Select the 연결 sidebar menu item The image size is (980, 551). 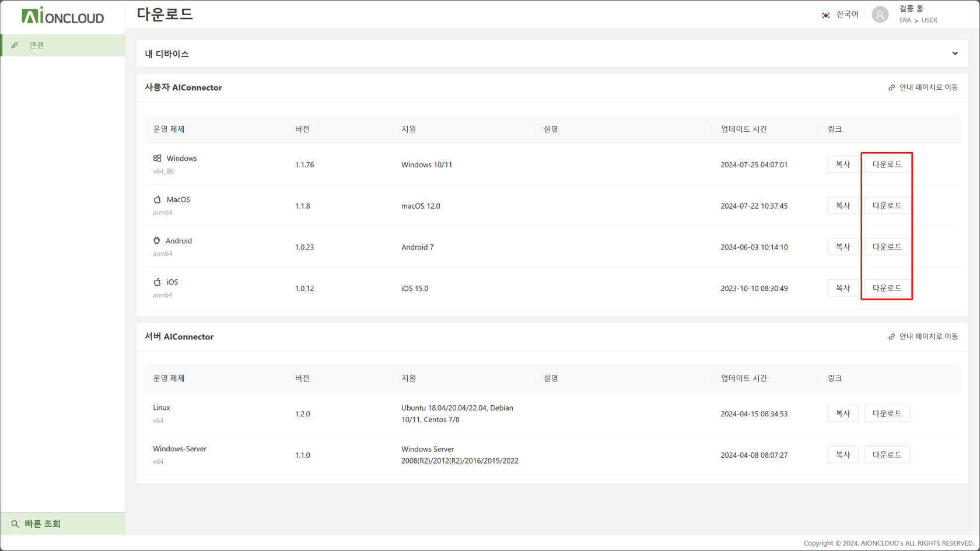pyautogui.click(x=37, y=45)
